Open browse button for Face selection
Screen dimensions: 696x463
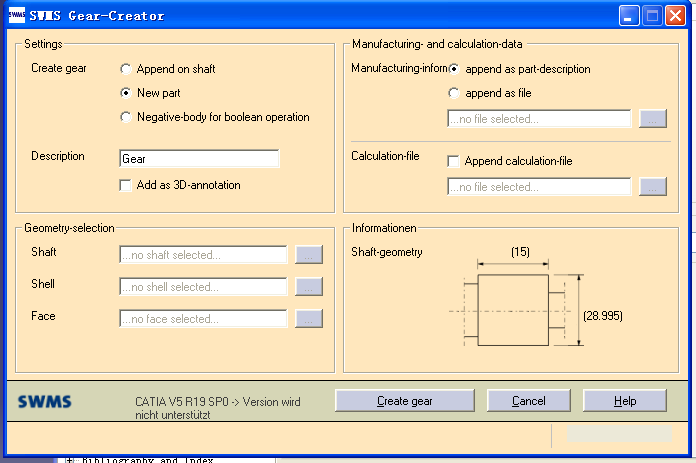point(309,318)
